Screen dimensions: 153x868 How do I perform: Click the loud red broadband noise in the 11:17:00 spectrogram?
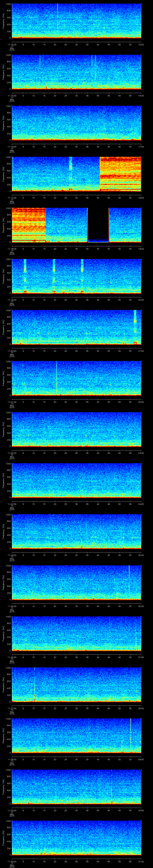coord(120,174)
